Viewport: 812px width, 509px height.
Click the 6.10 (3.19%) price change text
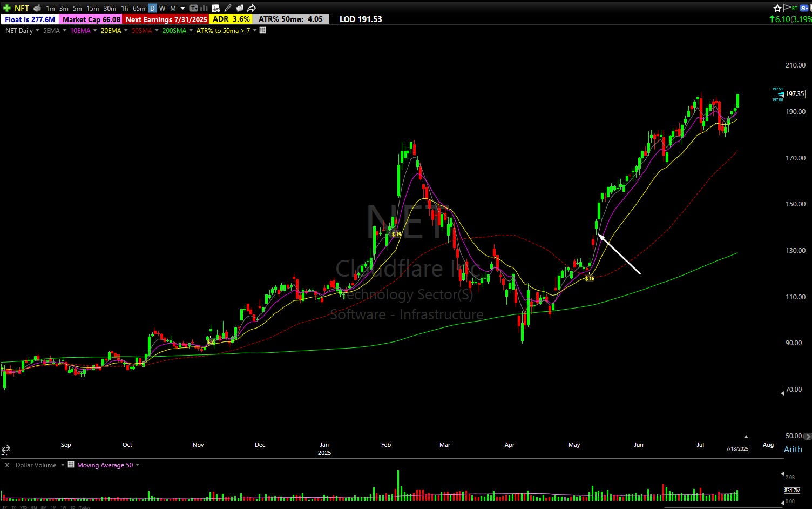click(x=790, y=19)
